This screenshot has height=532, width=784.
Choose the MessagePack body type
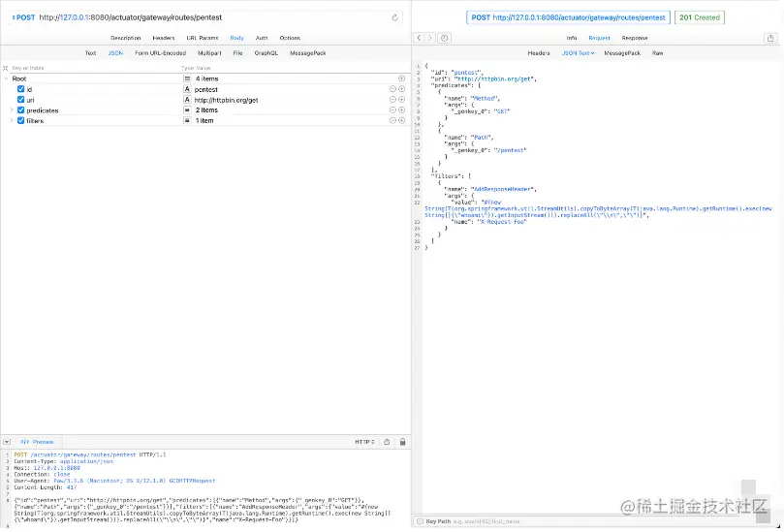tap(308, 53)
